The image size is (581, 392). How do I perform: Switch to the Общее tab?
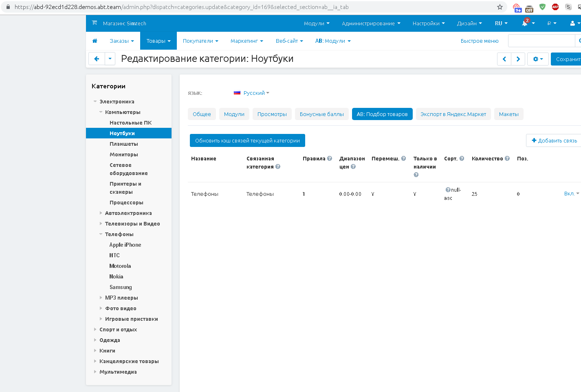click(x=202, y=114)
